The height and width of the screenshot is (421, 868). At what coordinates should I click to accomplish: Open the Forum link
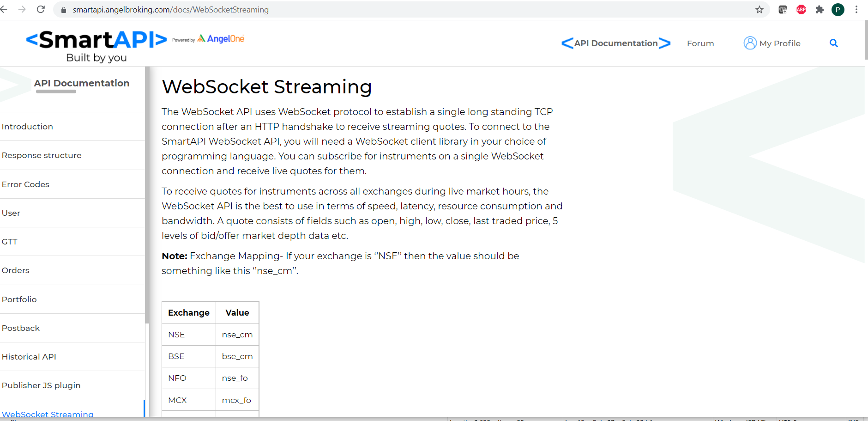[700, 43]
